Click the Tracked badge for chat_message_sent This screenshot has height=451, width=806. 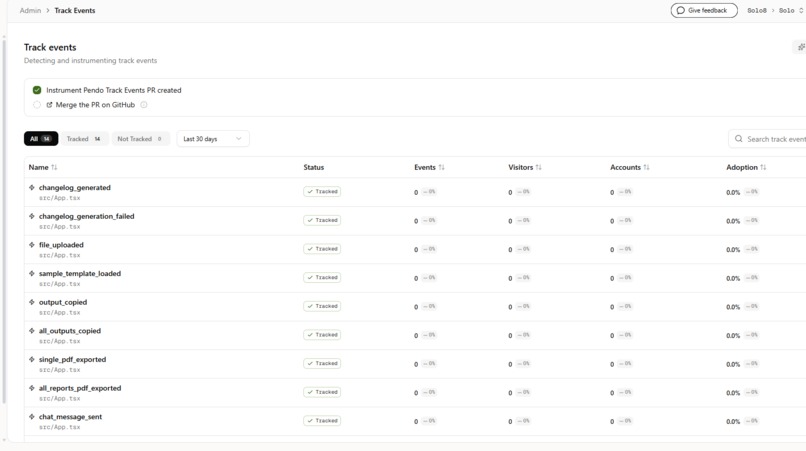point(322,421)
